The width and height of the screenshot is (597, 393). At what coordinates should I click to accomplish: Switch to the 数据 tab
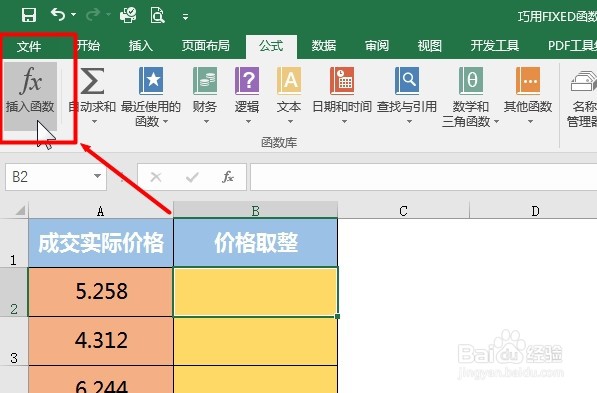click(x=324, y=46)
